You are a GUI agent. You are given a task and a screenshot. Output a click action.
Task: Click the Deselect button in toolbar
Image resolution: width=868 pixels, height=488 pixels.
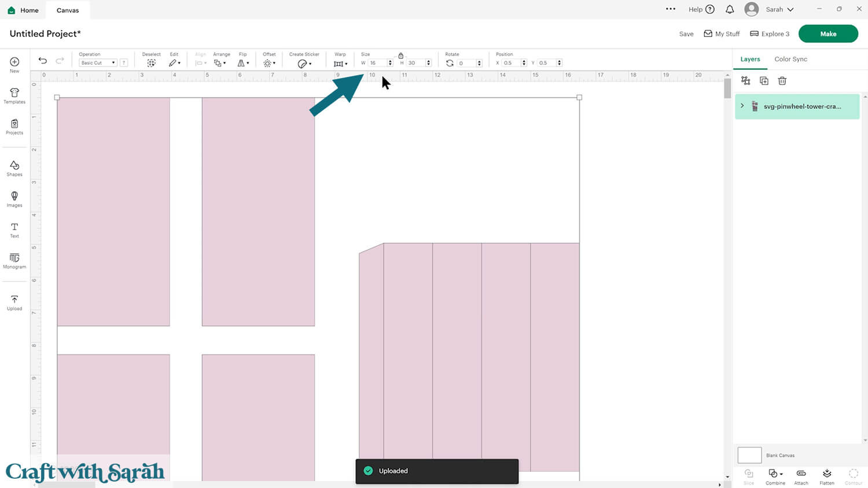coord(151,62)
